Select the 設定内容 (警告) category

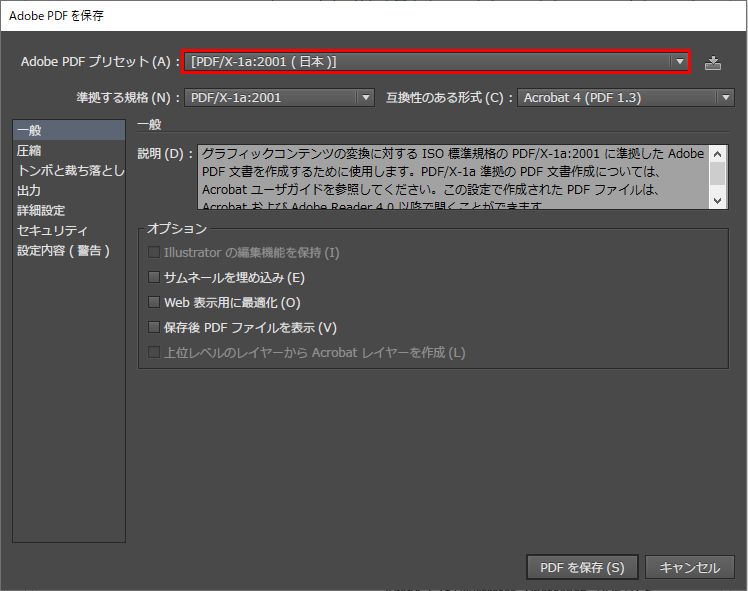coord(69,251)
